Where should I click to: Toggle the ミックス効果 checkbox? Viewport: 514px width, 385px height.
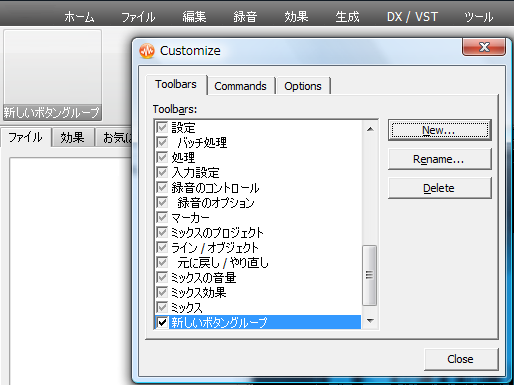pos(162,292)
